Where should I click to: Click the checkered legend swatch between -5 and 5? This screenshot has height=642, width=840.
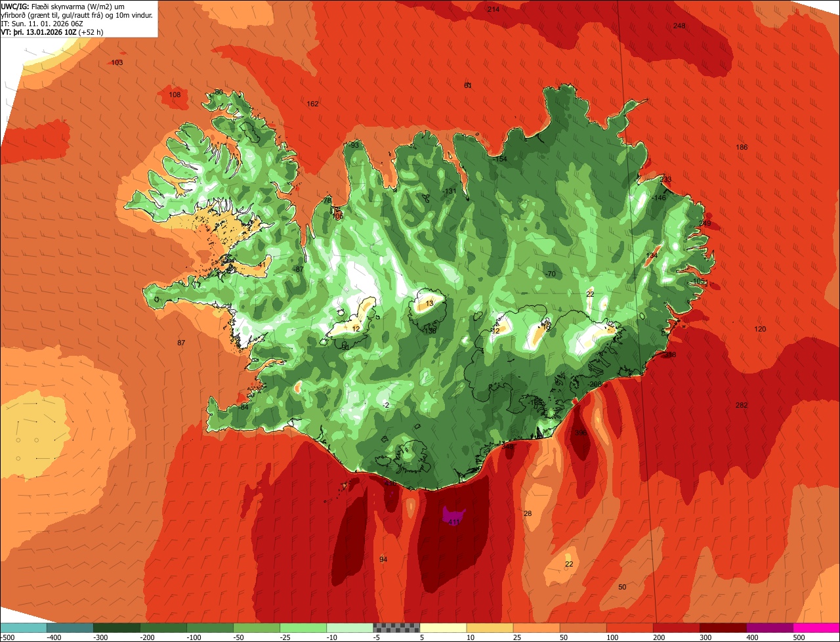[396, 628]
